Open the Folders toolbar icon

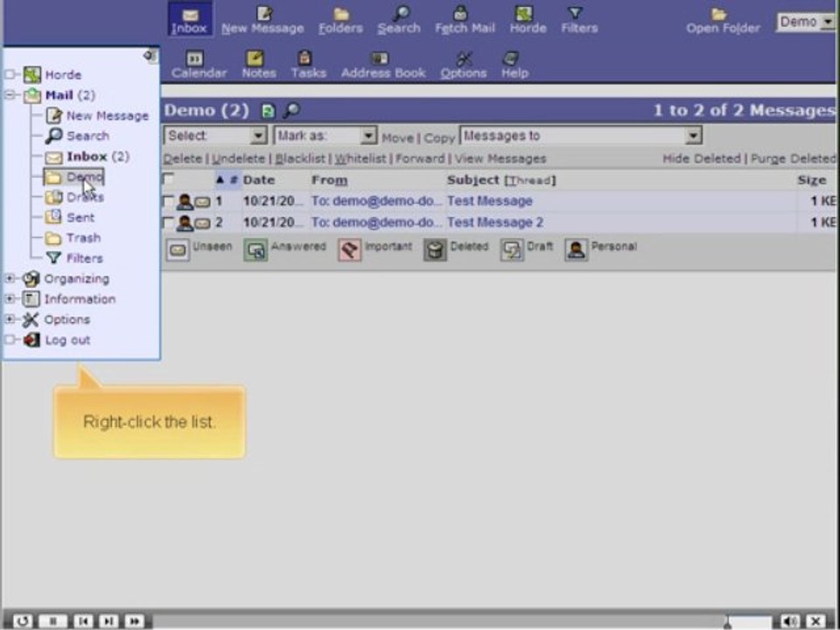point(340,14)
